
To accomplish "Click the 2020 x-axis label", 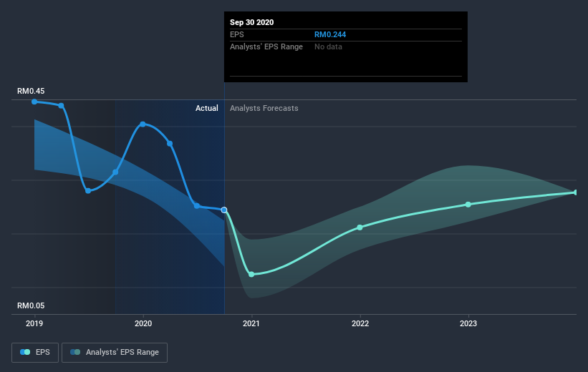I will (143, 323).
